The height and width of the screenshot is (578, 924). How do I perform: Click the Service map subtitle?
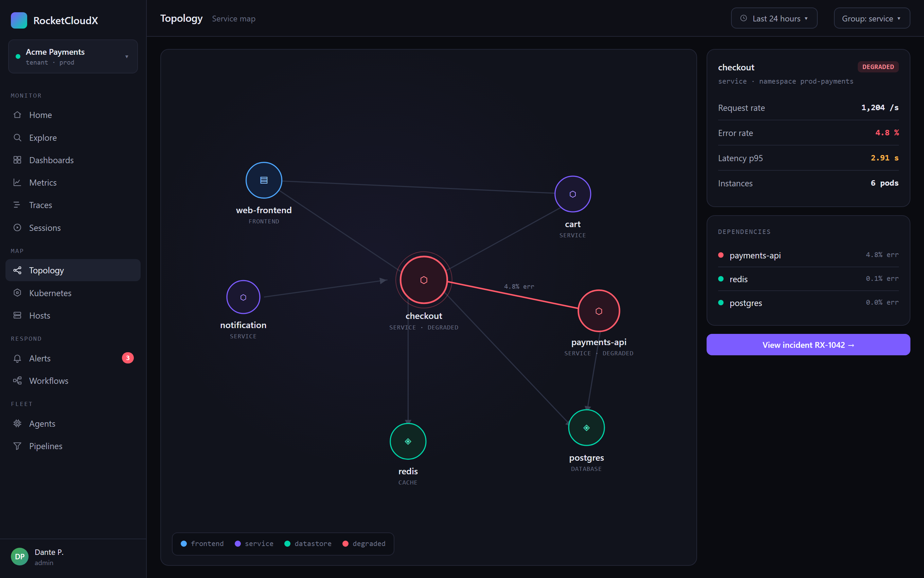234,19
